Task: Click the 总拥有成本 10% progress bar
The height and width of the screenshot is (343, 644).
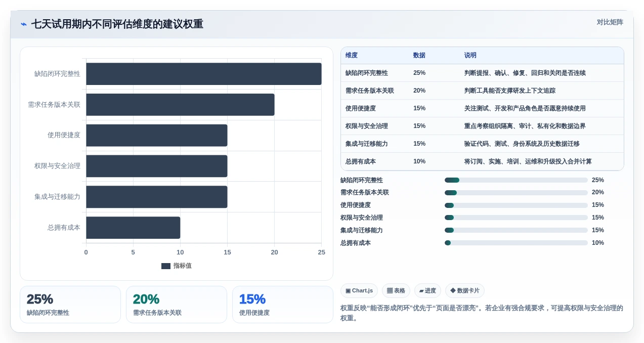Action: click(x=516, y=243)
